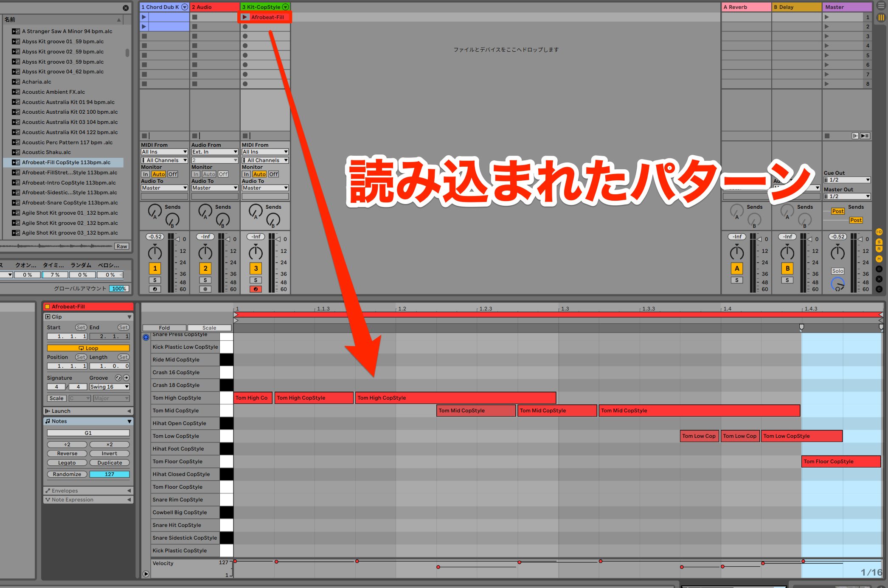Open the Note Expression tab
Screen dimensions: 888x588
(88, 500)
